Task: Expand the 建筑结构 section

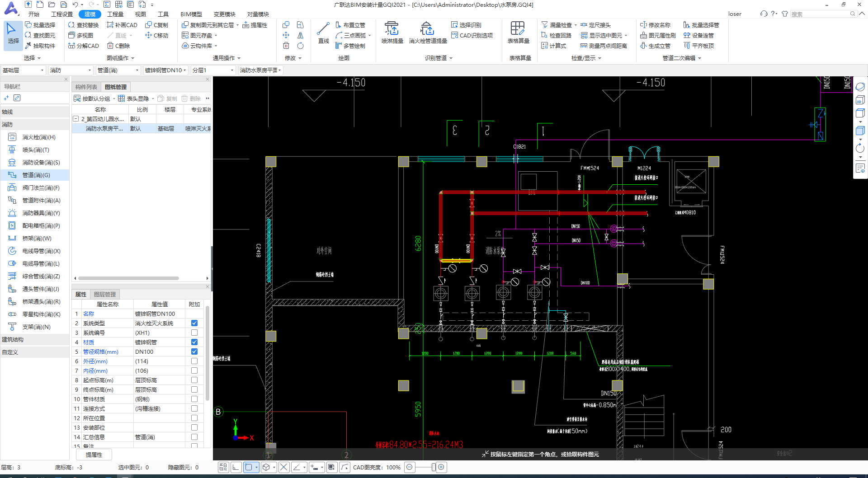Action: (35, 339)
